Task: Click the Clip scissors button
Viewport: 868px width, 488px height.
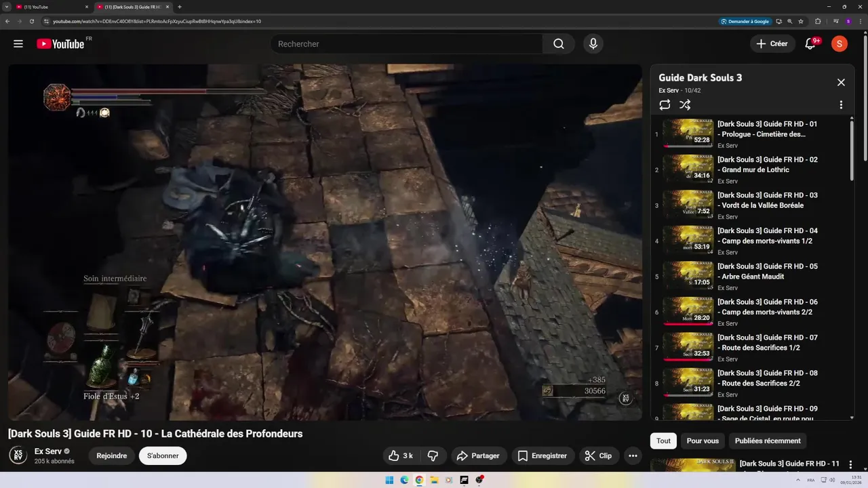Action: click(598, 456)
